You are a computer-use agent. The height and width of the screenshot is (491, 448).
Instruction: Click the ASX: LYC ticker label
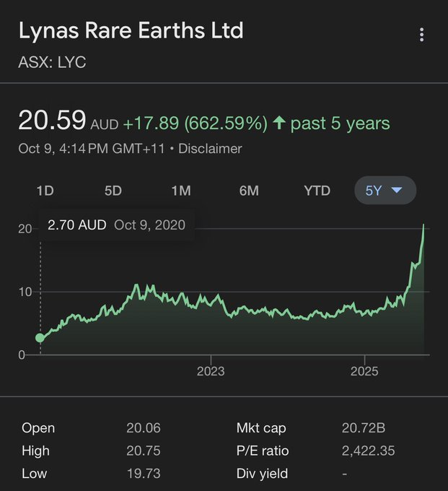tap(52, 62)
